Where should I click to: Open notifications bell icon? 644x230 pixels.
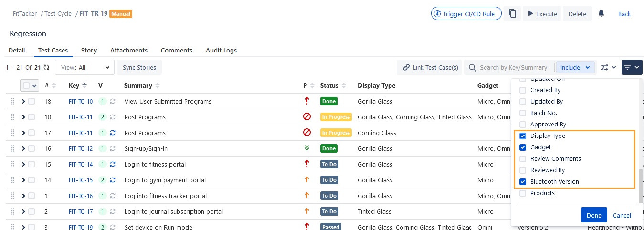601,13
